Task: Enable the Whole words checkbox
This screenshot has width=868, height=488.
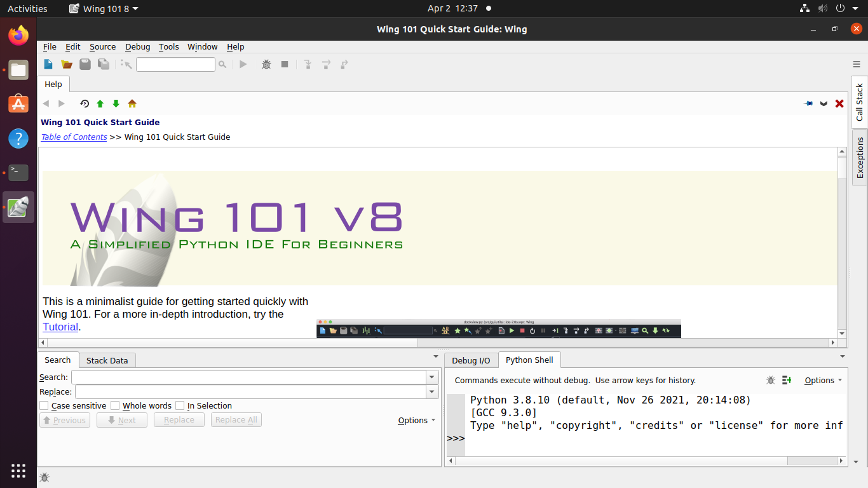Action: [x=115, y=405]
